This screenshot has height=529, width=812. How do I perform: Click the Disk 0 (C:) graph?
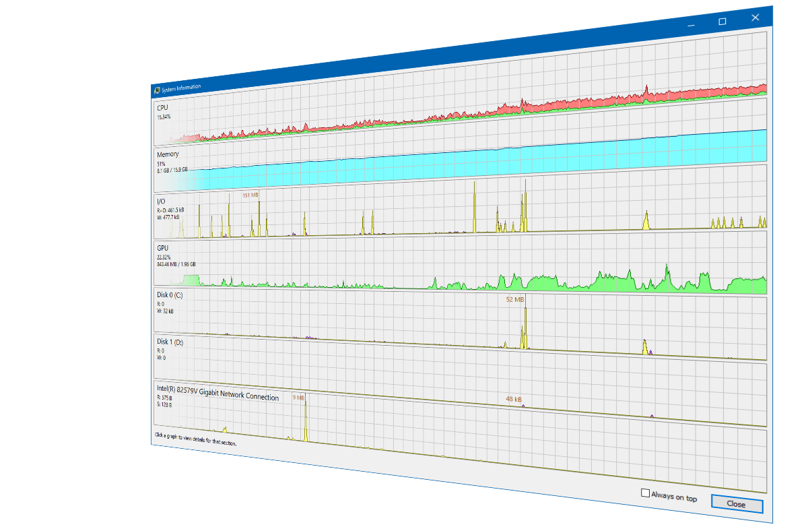461,322
